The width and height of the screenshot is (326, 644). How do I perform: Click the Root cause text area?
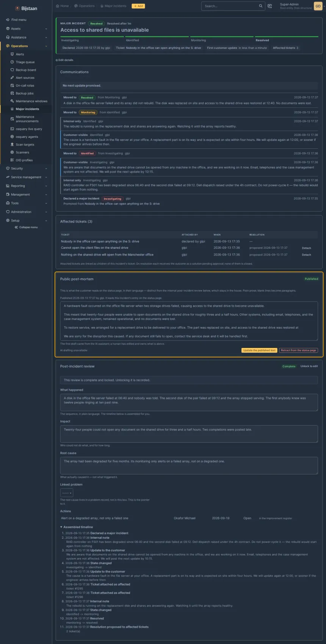click(x=189, y=466)
